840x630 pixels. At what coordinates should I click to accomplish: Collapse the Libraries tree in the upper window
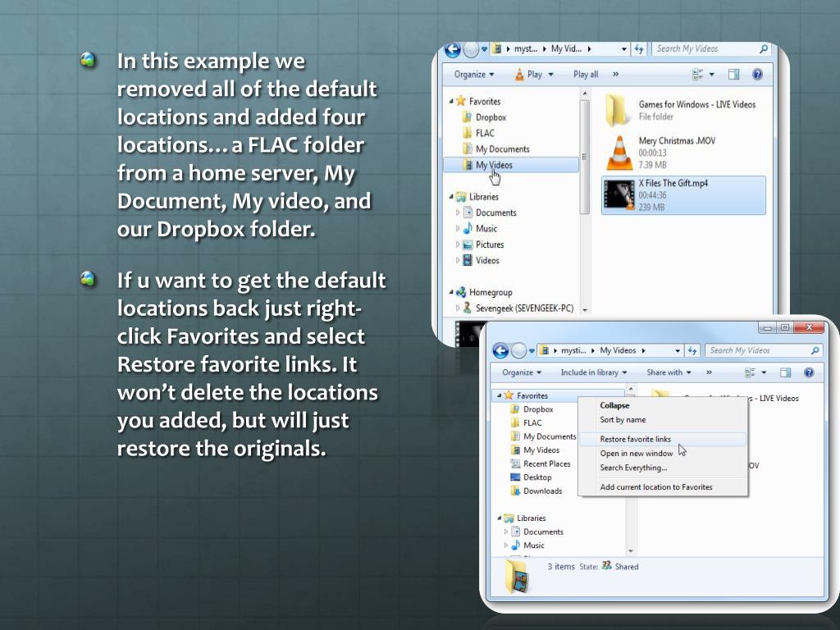[x=451, y=197]
